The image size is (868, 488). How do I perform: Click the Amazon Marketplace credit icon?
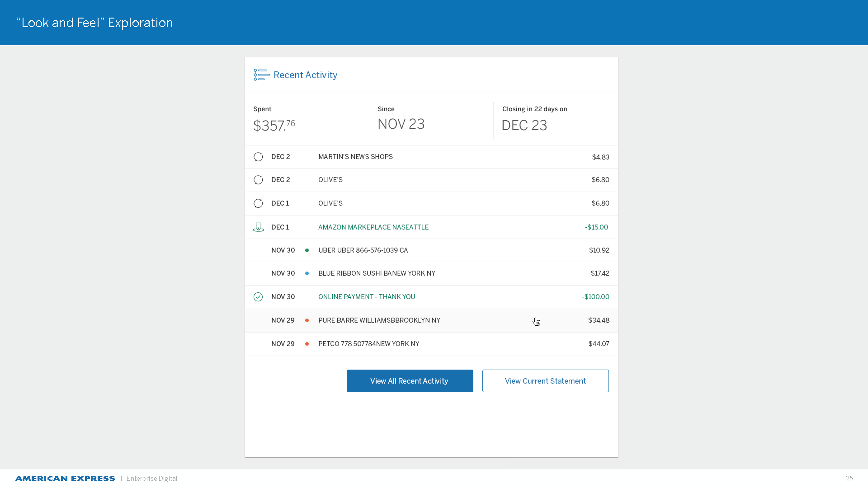point(258,227)
